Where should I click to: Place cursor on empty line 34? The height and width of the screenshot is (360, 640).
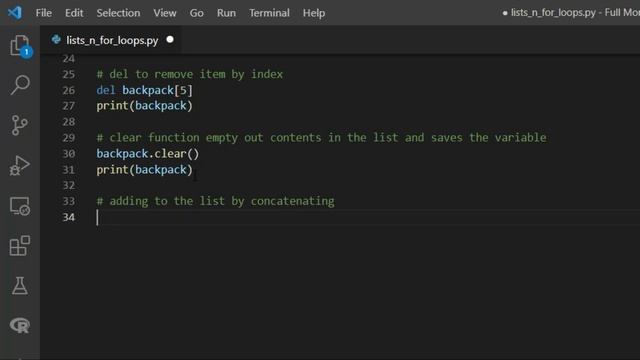[x=367, y=217]
